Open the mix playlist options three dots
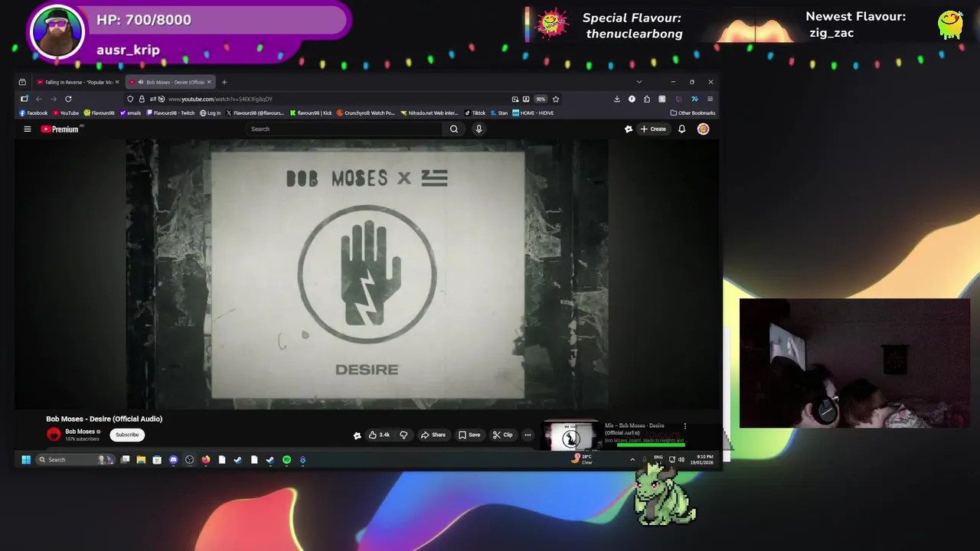980x551 pixels. (685, 426)
